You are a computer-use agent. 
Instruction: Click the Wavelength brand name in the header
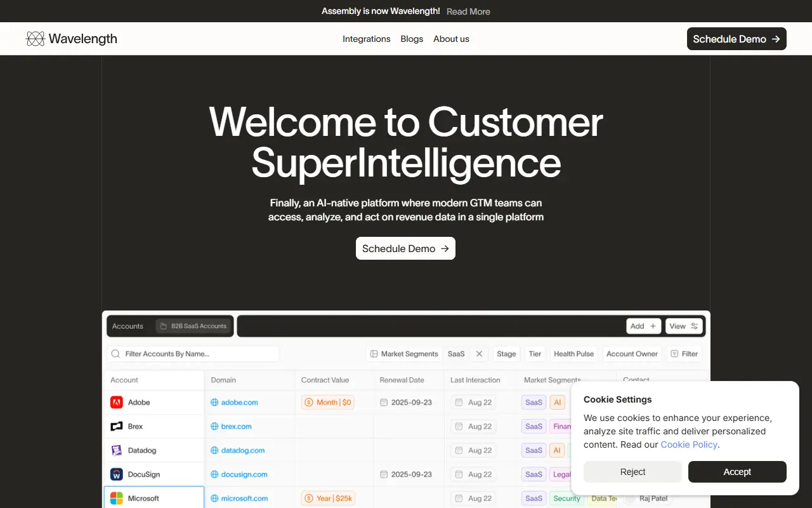coord(83,39)
